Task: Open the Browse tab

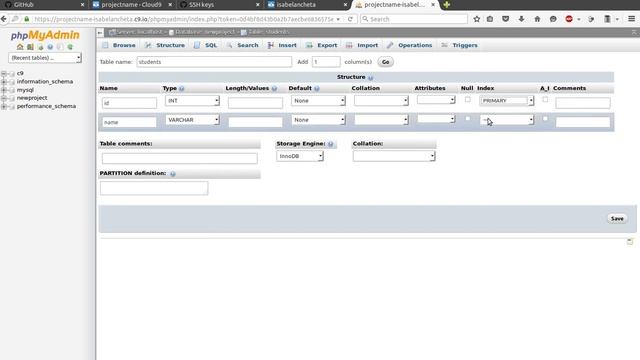Action: coord(119,45)
